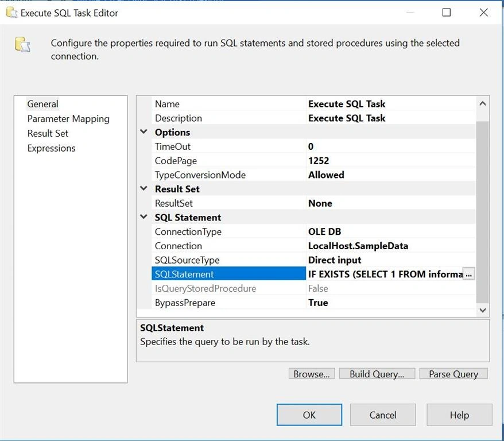Screen dimensions: 504x441
Task: Select the Name property value
Action: pos(390,104)
